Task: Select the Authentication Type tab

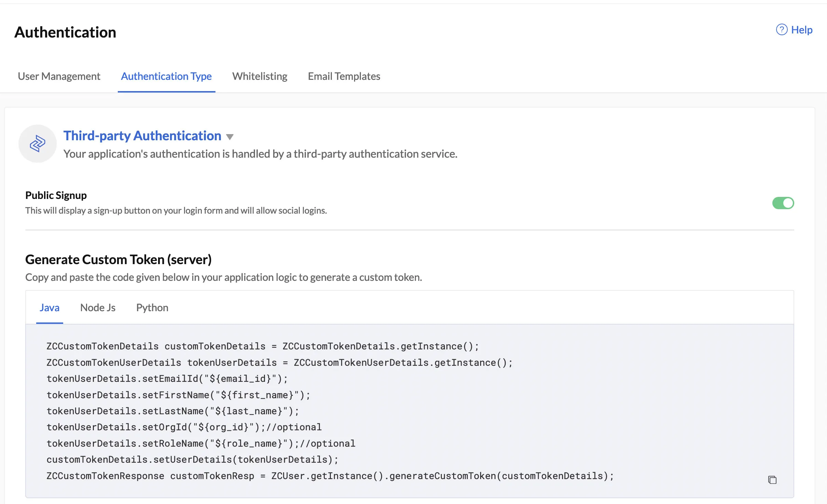Action: coord(166,76)
